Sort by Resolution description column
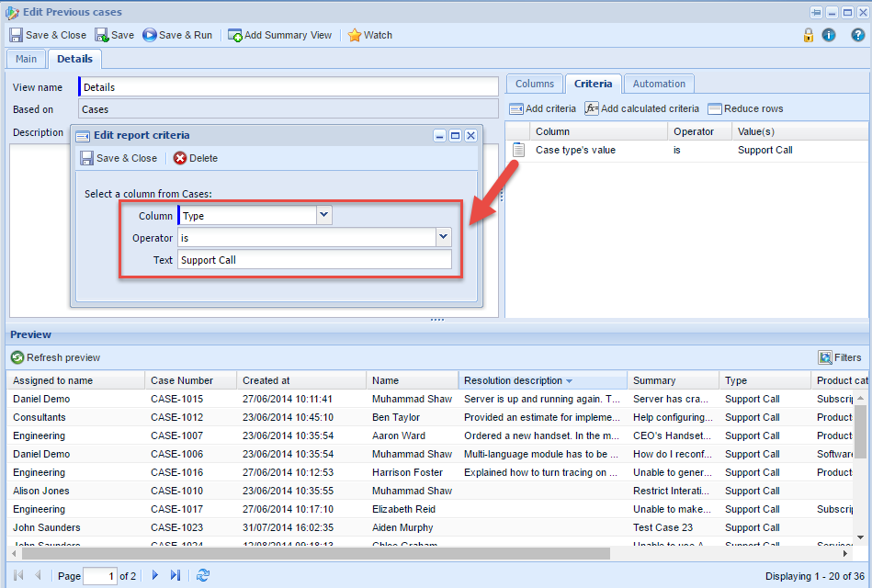The height and width of the screenshot is (588, 872). (x=542, y=380)
